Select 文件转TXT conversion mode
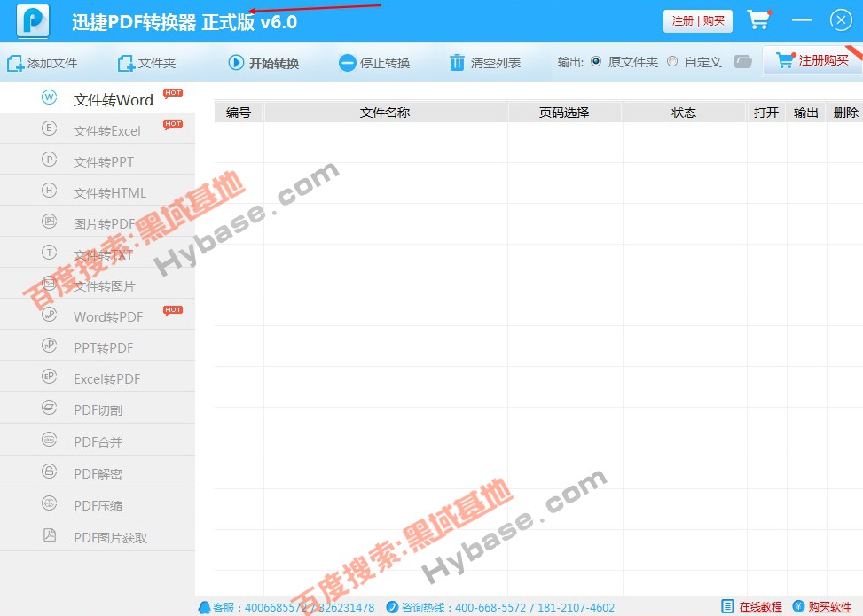Viewport: 863px width, 616px height. [98, 253]
